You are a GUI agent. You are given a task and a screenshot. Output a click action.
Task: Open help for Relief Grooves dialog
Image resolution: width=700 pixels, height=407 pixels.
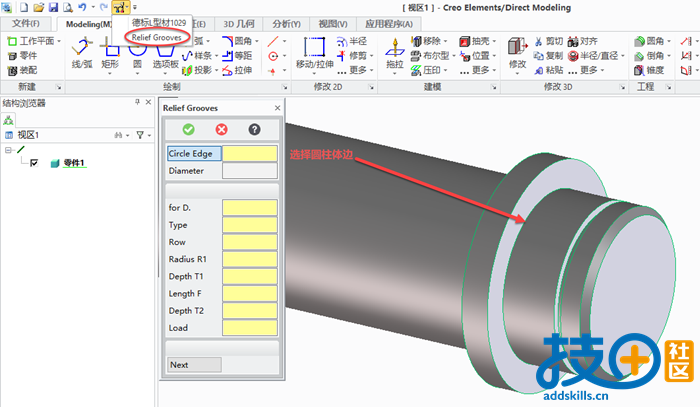pyautogui.click(x=254, y=129)
